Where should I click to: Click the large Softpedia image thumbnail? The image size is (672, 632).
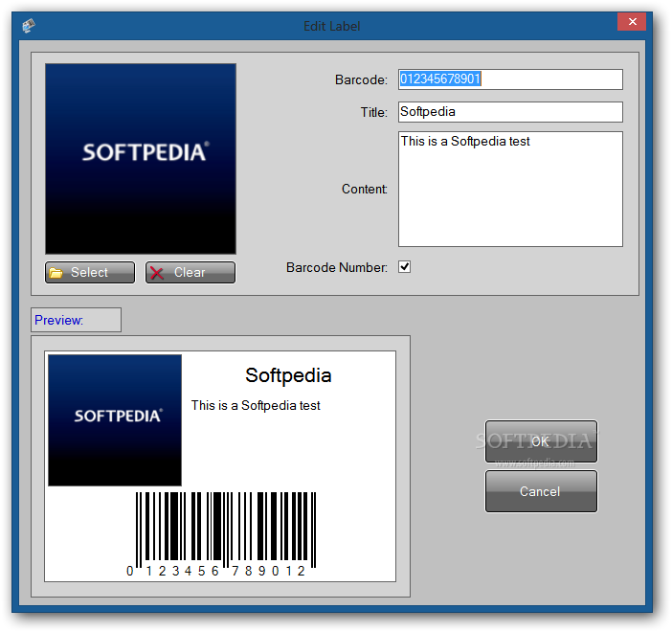141,159
